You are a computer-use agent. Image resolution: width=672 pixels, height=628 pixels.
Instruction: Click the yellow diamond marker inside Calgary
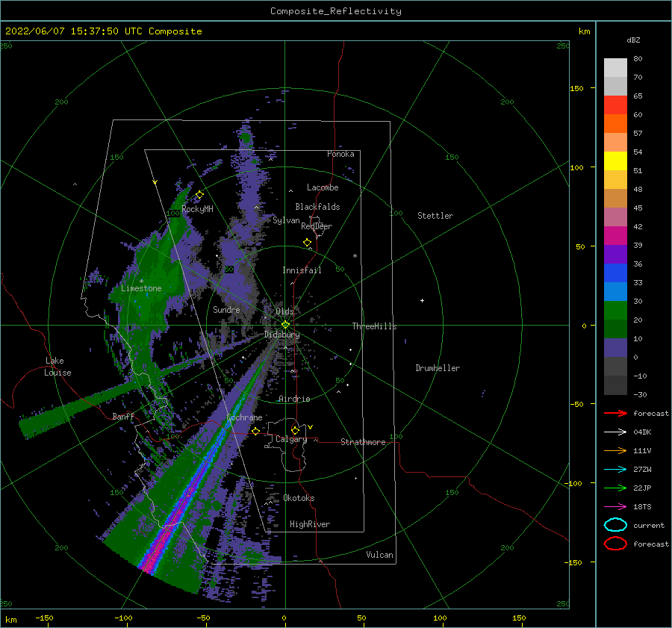point(295,430)
